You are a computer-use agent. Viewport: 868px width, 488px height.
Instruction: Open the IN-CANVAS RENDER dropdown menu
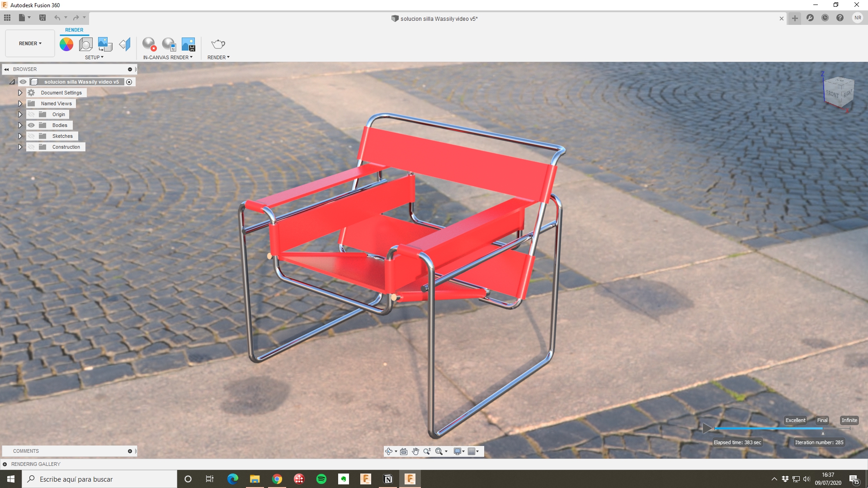point(168,57)
